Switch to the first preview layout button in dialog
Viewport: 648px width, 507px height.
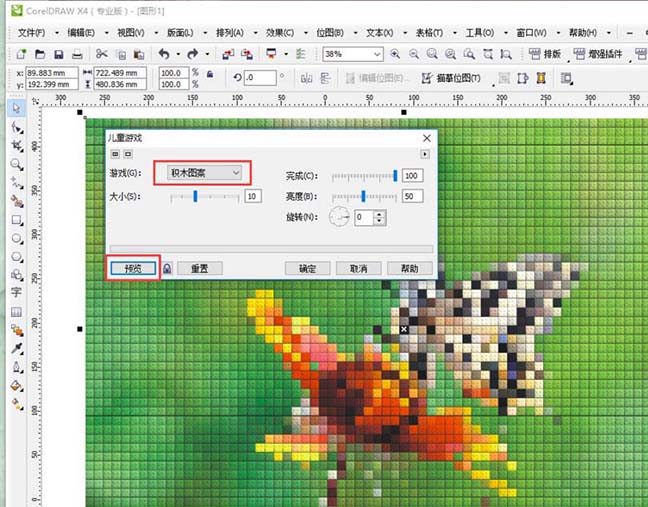[115, 154]
